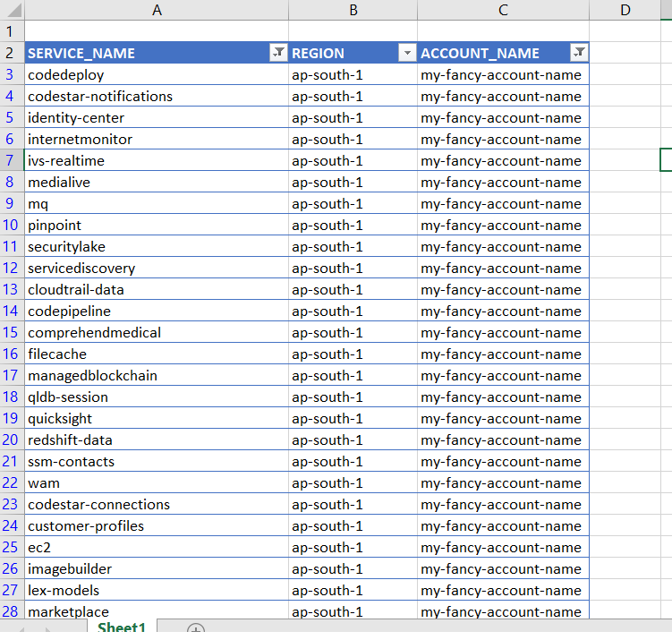
Task: Select the ap-south-1 cell in the mq row
Action: (x=353, y=203)
